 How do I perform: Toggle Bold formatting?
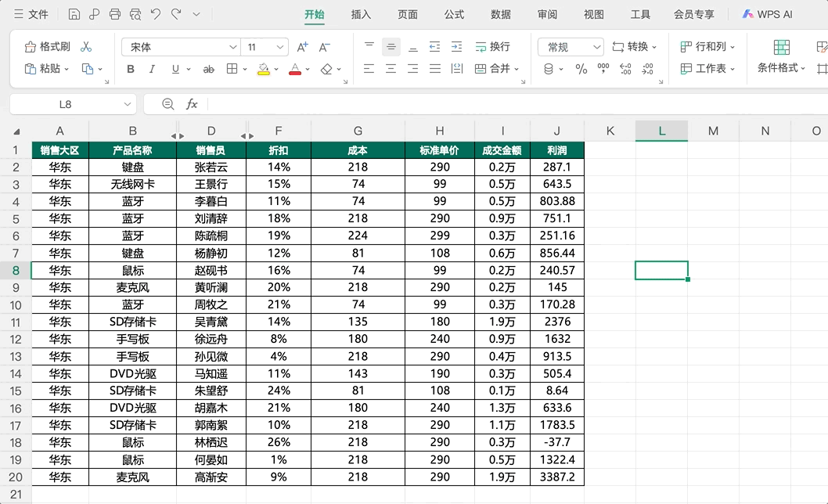131,69
